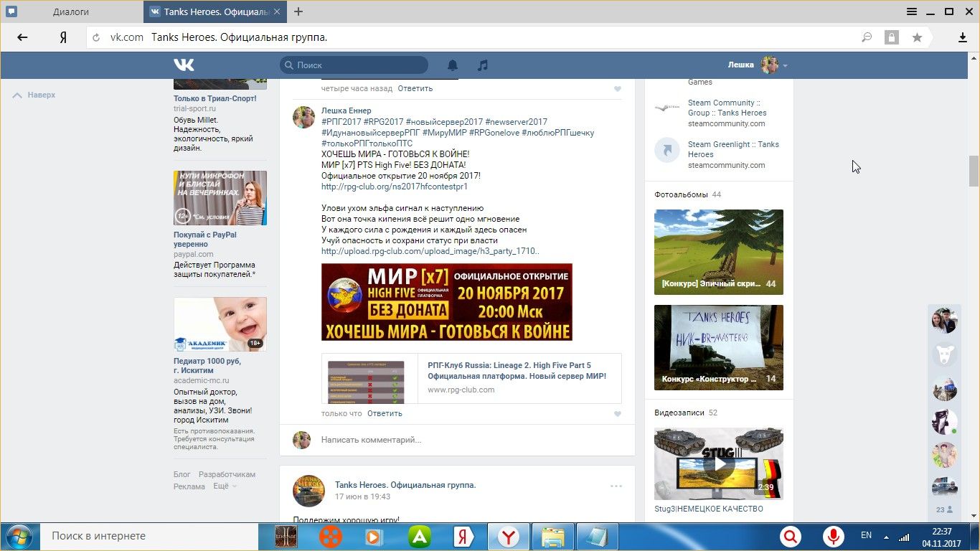Open the red Я Yandex taskbar icon
The height and width of the screenshot is (551, 980).
(x=463, y=537)
